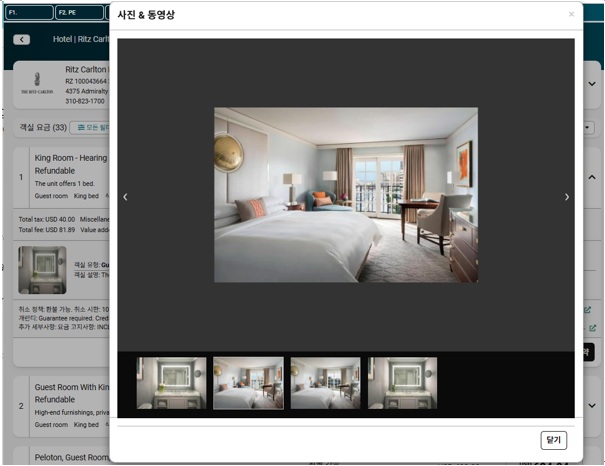This screenshot has height=466, width=605.
Task: Click the Ritz Carlton logo
Action: point(37,84)
